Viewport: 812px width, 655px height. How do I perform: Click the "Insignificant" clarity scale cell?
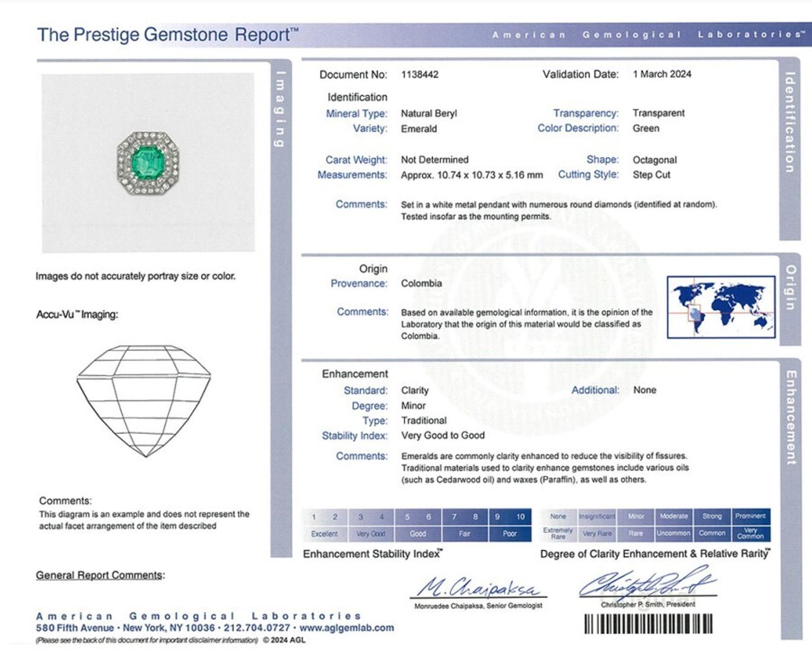coord(597,516)
